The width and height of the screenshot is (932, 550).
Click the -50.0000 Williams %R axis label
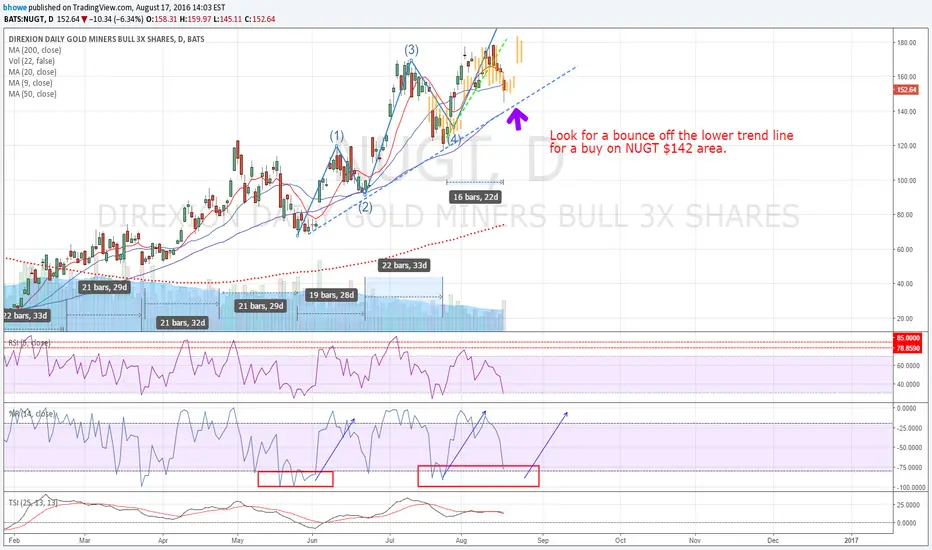[910, 448]
